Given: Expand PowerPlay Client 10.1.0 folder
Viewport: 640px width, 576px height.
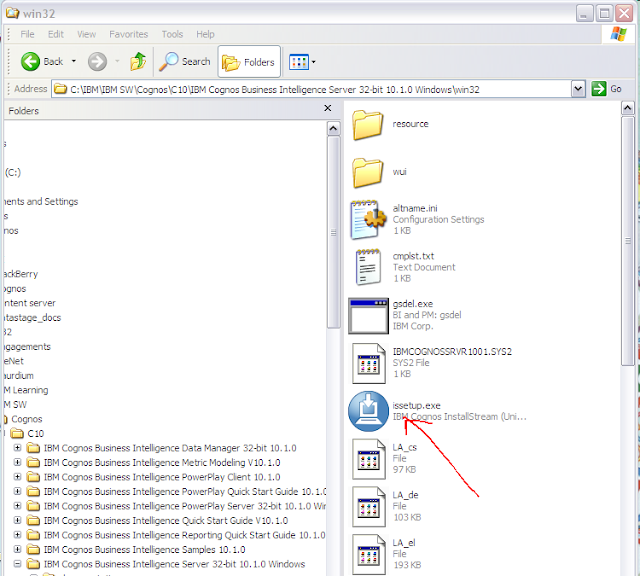Looking at the screenshot, I should click(17, 477).
